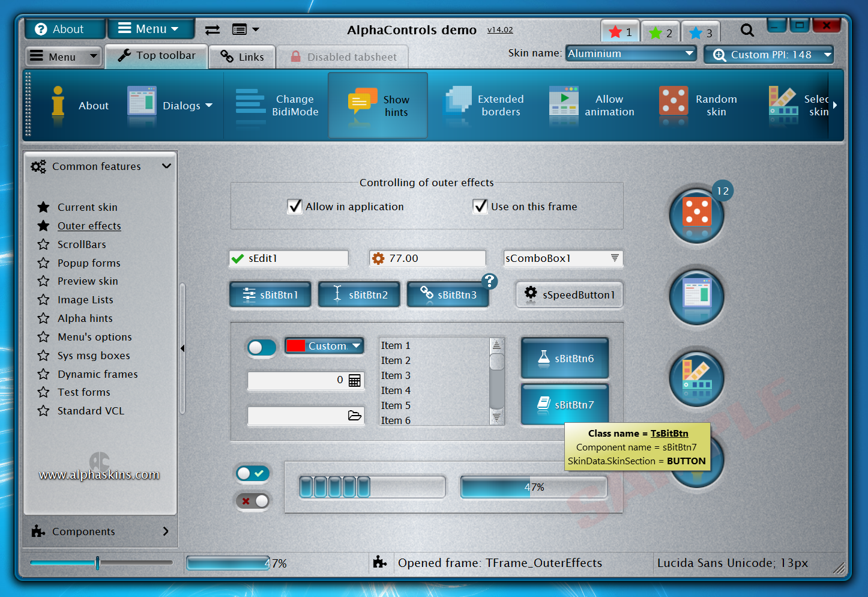Click the v14.02 version link

(500, 30)
